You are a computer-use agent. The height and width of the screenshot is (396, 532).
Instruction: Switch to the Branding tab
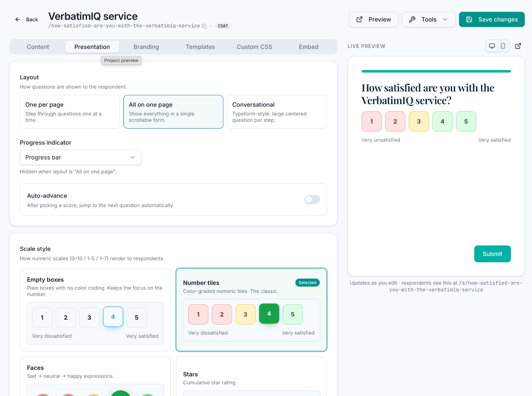tap(146, 47)
